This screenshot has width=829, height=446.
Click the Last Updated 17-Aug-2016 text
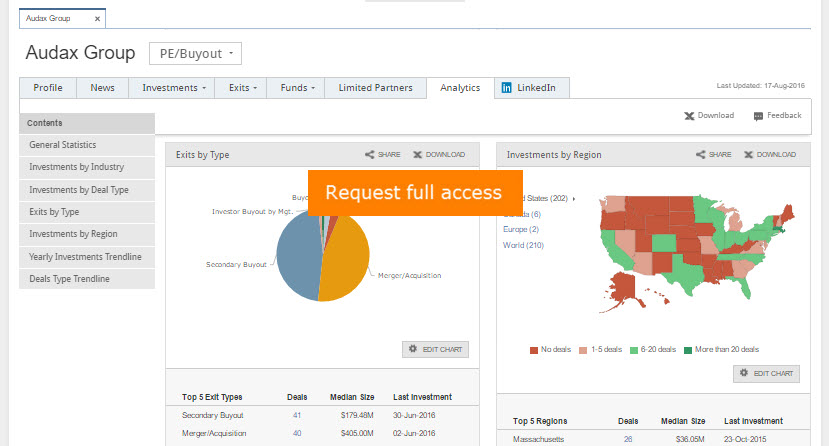(760, 86)
